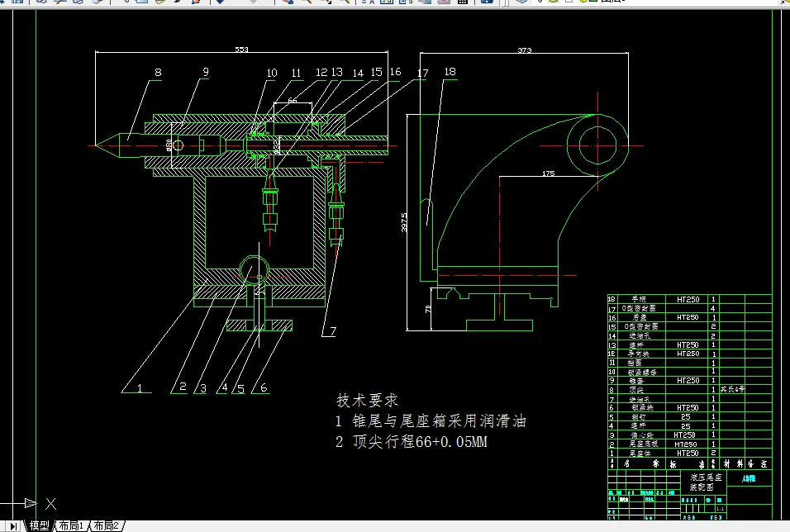Pick callout number 6 below the section view
The width and height of the screenshot is (790, 532).
[264, 387]
